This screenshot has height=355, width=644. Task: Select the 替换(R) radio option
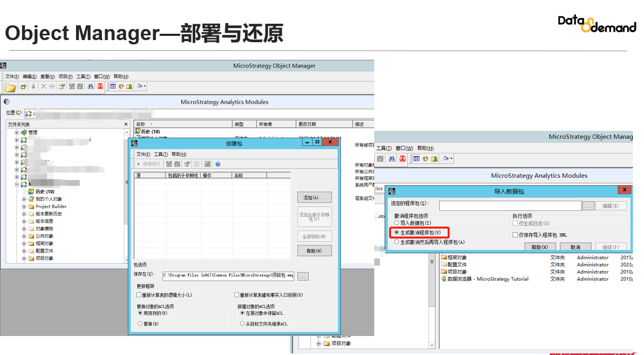point(140,324)
